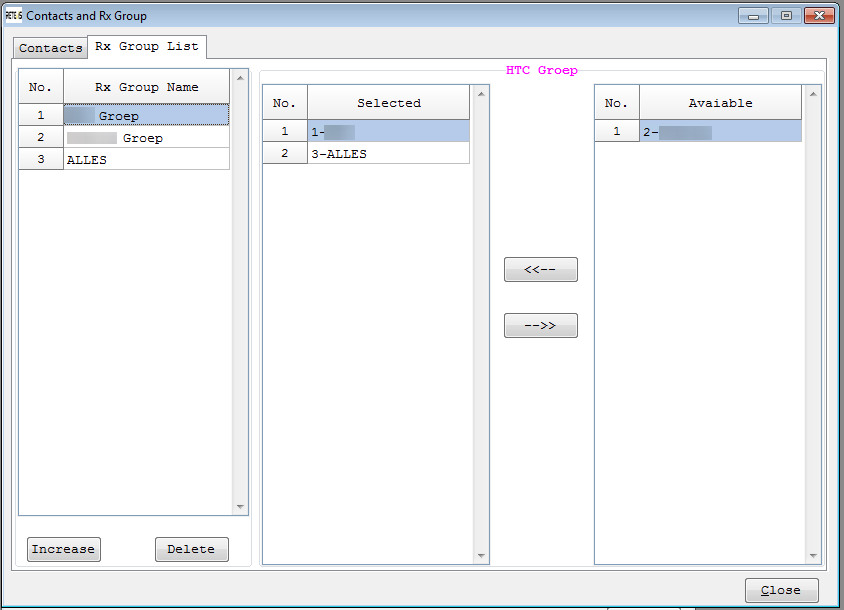Select second Groep row in Rx Group list
The image size is (844, 610).
click(146, 138)
